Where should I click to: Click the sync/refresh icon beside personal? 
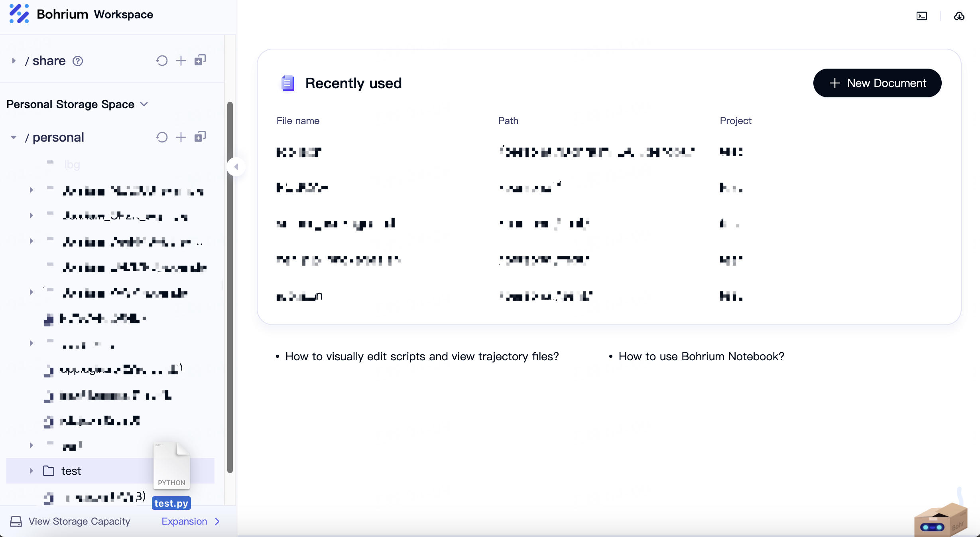pos(162,137)
